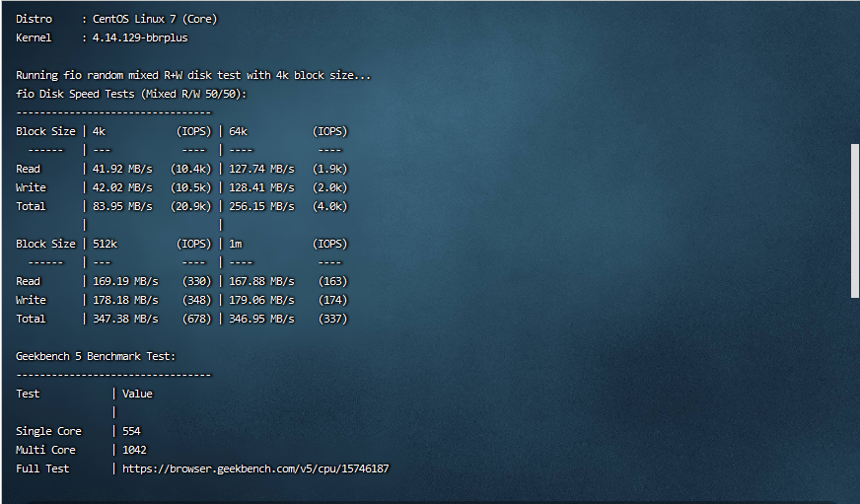Click the 4k read speed 41.92 MB/s
Screen dimensions: 860x504
click(x=122, y=169)
